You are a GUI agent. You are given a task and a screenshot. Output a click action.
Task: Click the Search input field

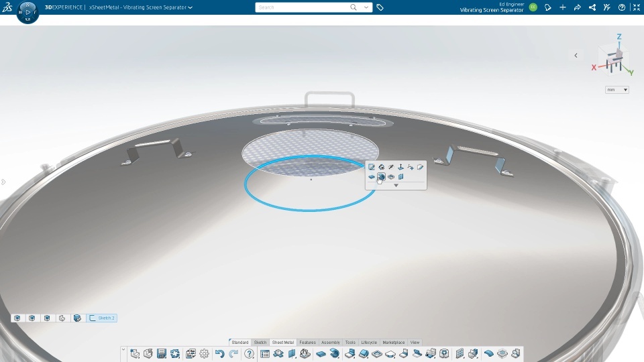pyautogui.click(x=302, y=7)
